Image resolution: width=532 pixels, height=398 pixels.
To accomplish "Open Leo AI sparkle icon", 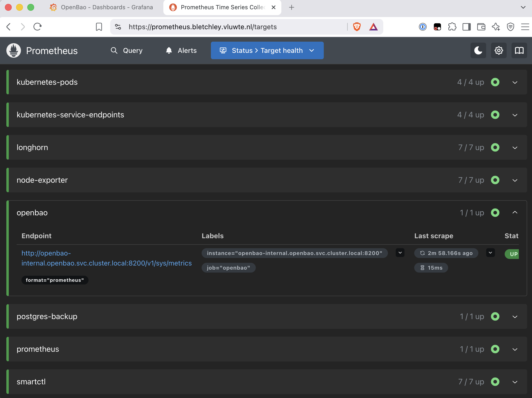I will pos(496,27).
